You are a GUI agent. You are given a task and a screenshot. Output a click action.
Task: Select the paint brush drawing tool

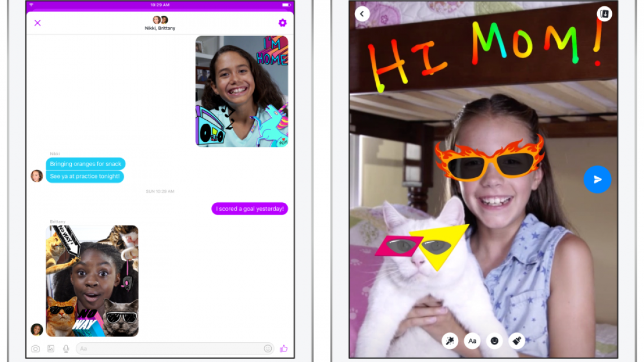(516, 341)
